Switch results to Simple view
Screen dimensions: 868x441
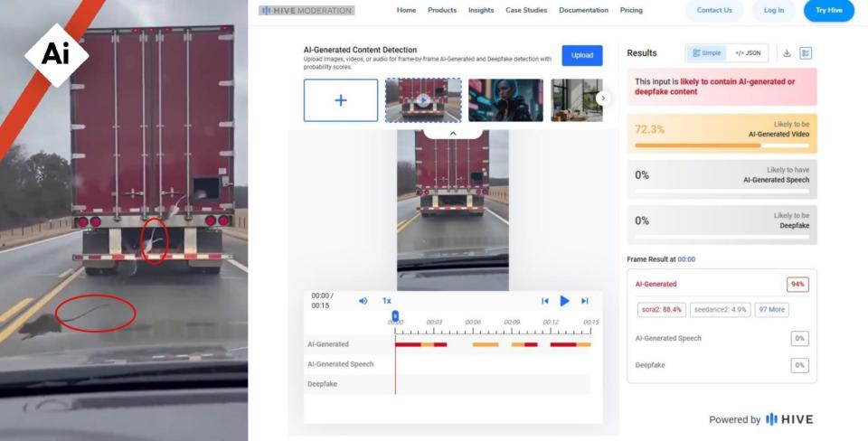point(707,53)
